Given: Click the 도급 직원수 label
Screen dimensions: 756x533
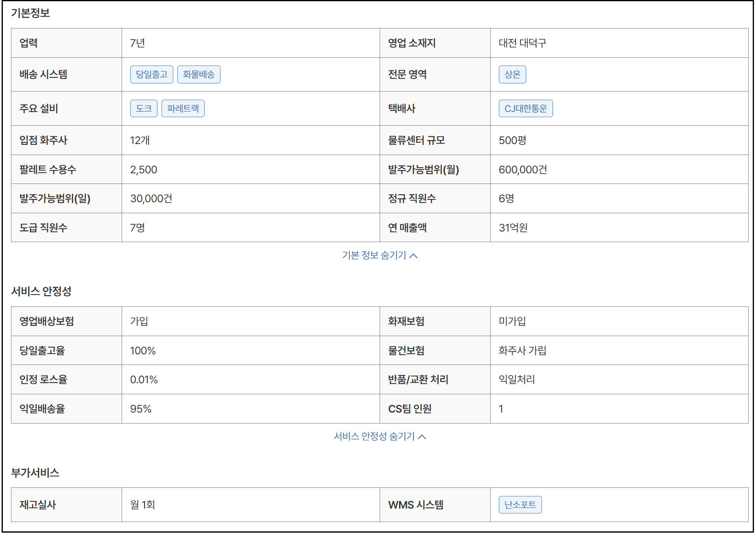Looking at the screenshot, I should (43, 228).
